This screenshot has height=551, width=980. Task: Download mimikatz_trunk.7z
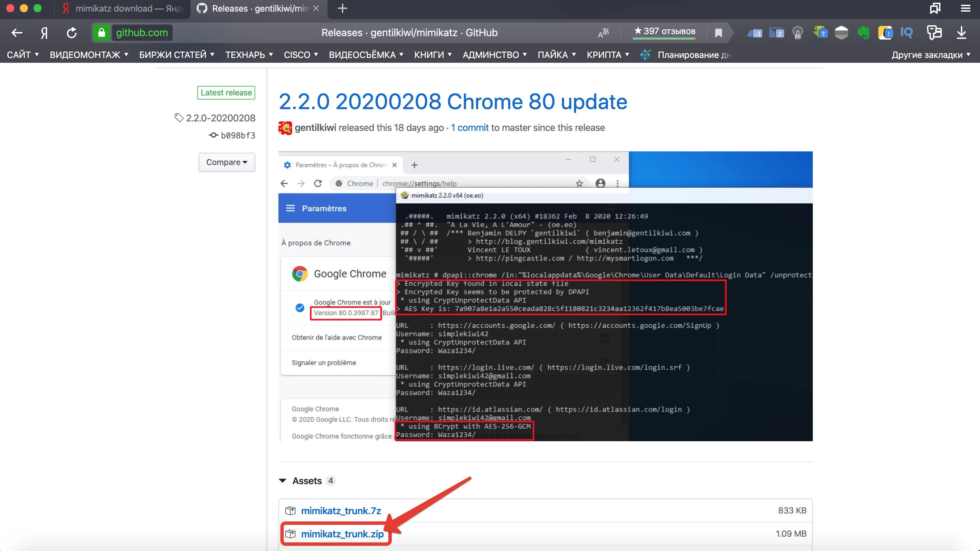(x=341, y=511)
